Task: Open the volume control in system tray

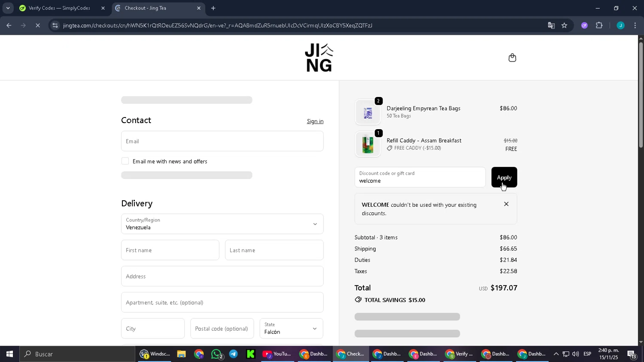Action: (575, 354)
